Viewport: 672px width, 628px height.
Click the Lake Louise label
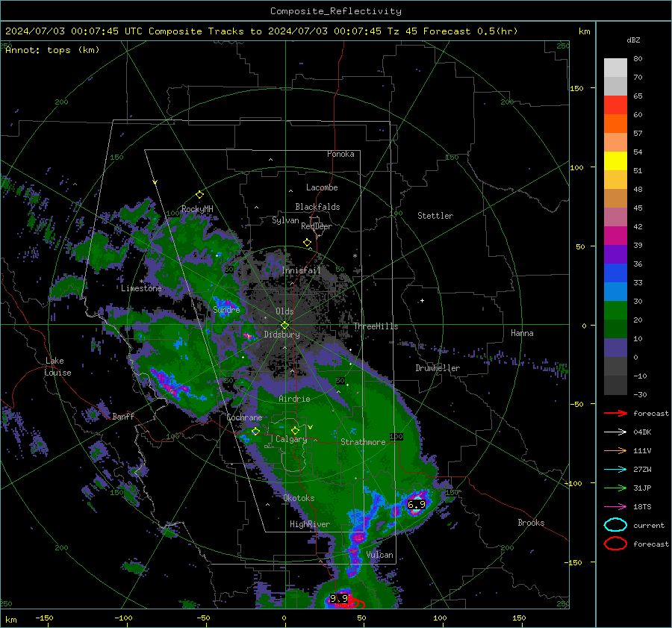coord(57,367)
